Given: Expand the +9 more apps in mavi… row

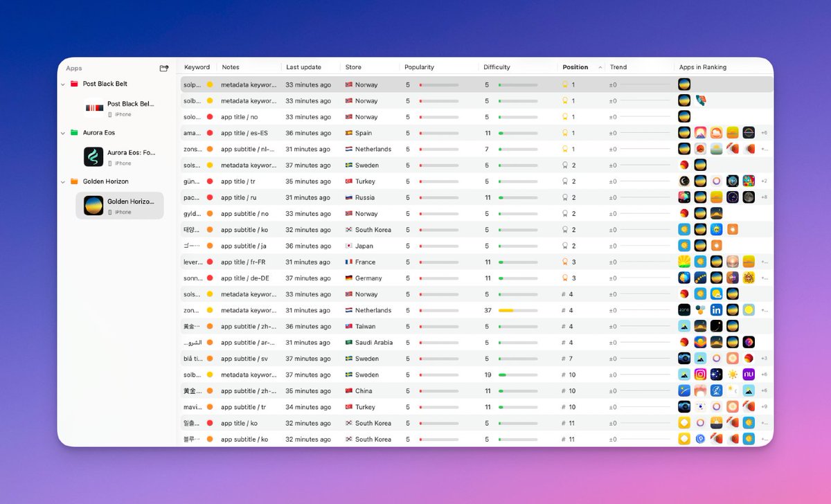Looking at the screenshot, I should click(x=764, y=407).
